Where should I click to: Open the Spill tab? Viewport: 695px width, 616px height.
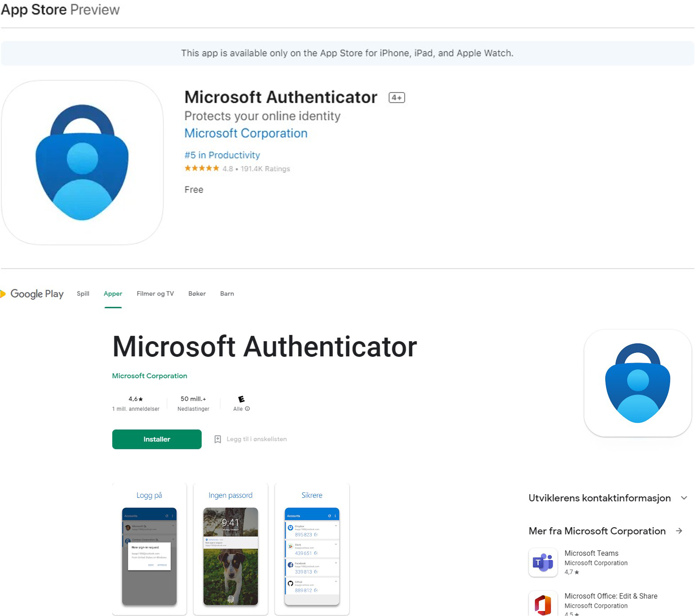click(x=83, y=294)
